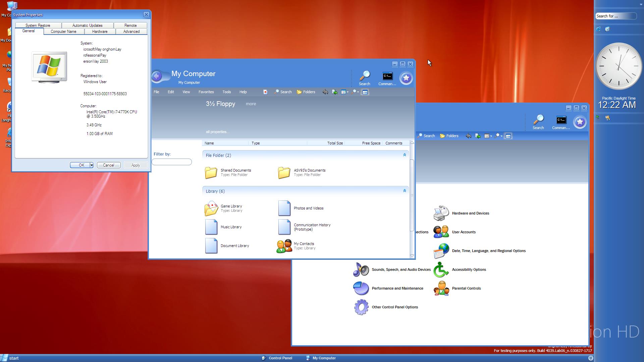Toggle the preview pane button in My Computer toolbar

(x=365, y=92)
